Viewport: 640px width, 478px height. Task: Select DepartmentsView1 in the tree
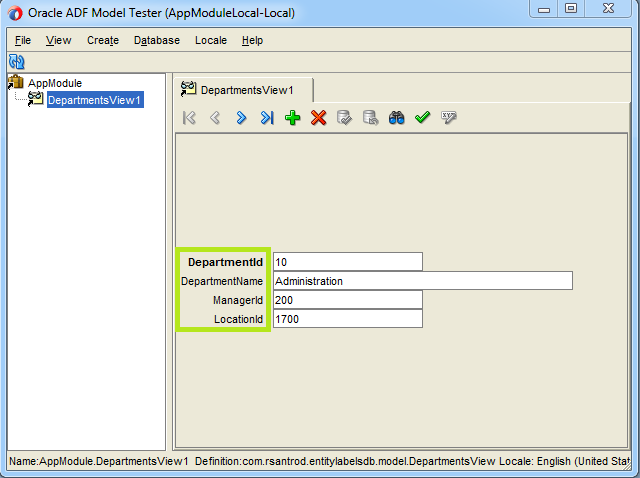95,100
